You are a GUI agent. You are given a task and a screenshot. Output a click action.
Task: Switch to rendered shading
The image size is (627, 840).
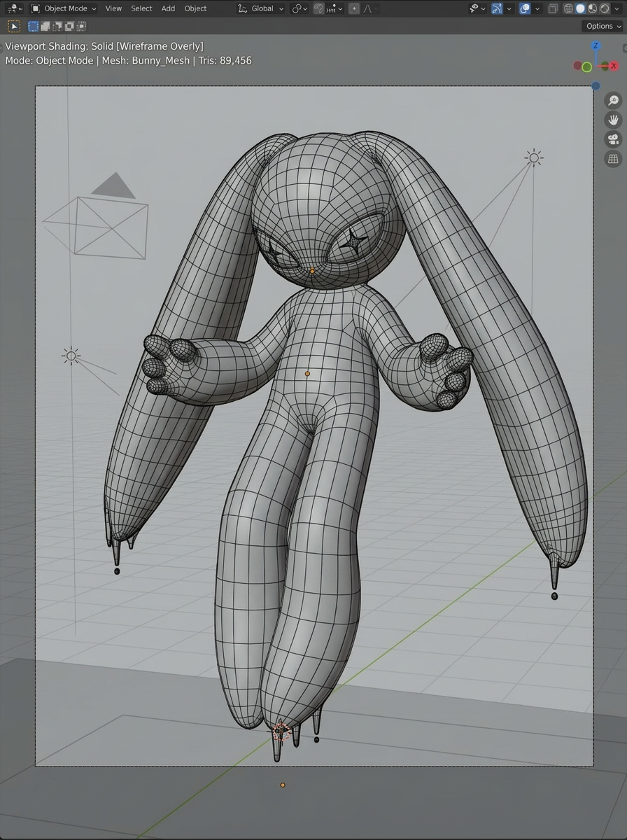(604, 8)
